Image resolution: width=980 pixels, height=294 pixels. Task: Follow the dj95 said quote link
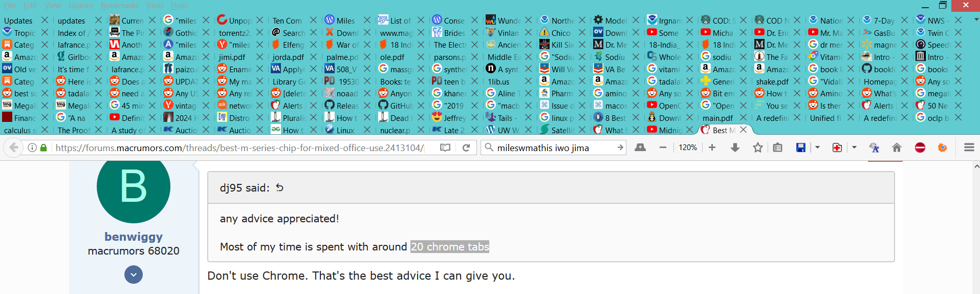click(245, 188)
